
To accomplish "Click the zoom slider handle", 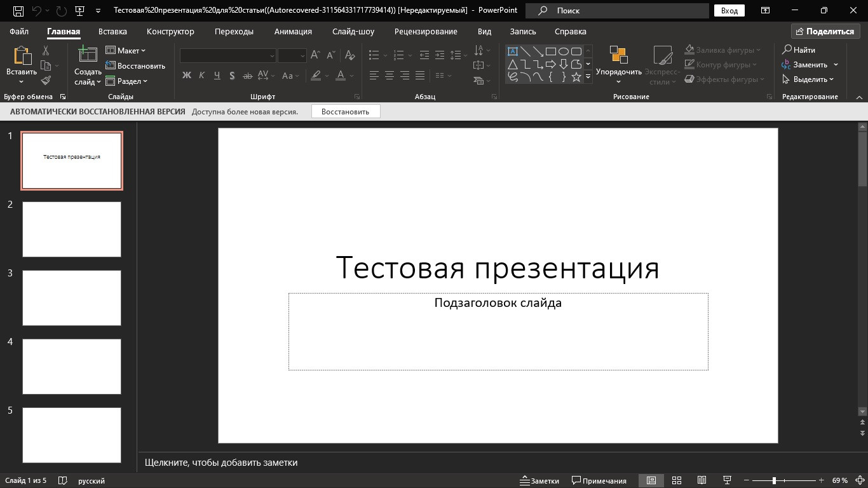I will coord(774,480).
